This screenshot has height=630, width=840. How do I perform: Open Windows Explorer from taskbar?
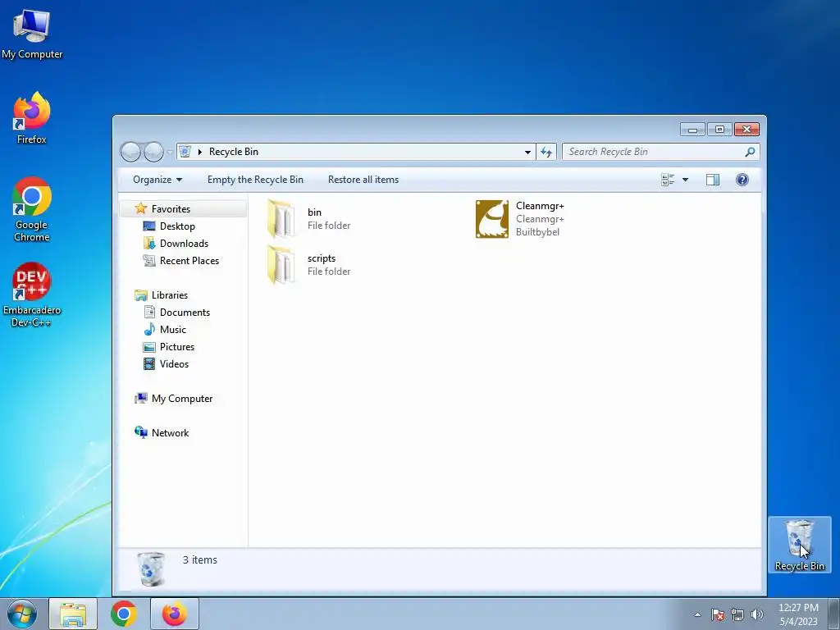73,614
